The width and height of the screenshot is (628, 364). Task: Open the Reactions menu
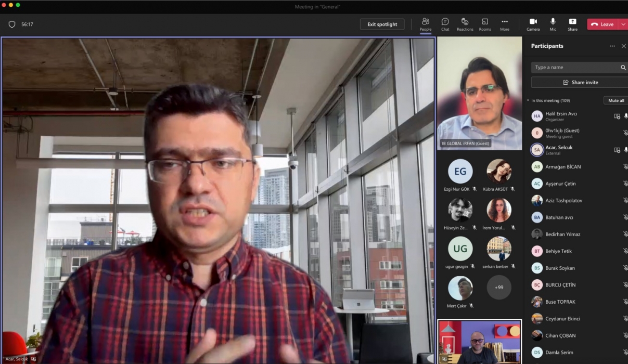tap(465, 24)
